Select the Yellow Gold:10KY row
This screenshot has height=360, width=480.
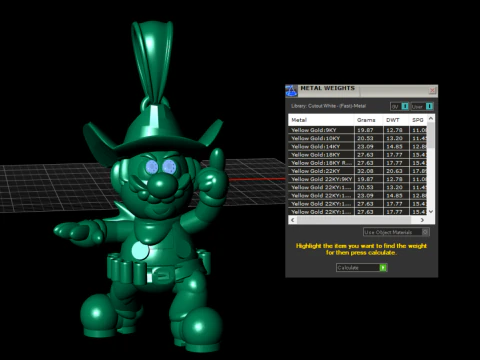(357, 138)
